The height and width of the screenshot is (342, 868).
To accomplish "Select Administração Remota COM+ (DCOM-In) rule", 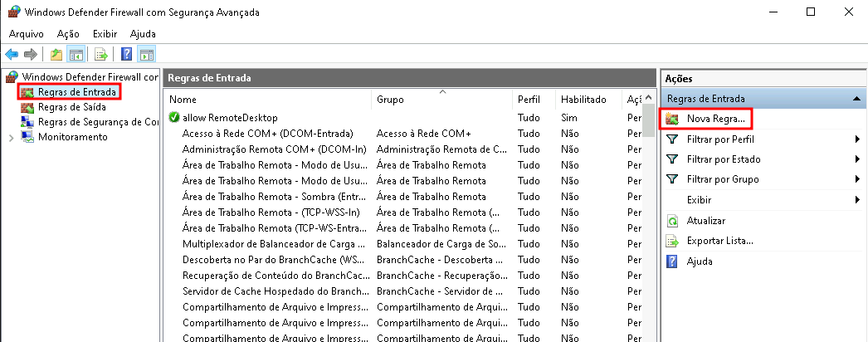I will coord(274,149).
